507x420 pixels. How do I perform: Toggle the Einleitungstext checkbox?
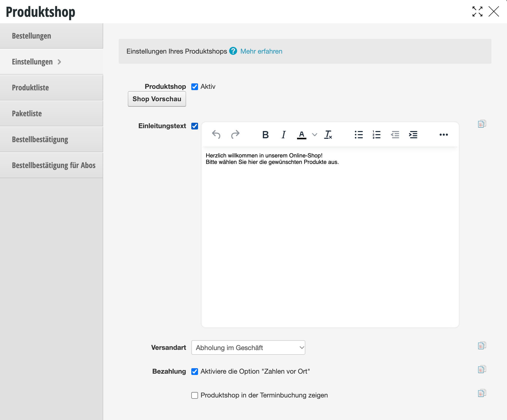coord(195,126)
